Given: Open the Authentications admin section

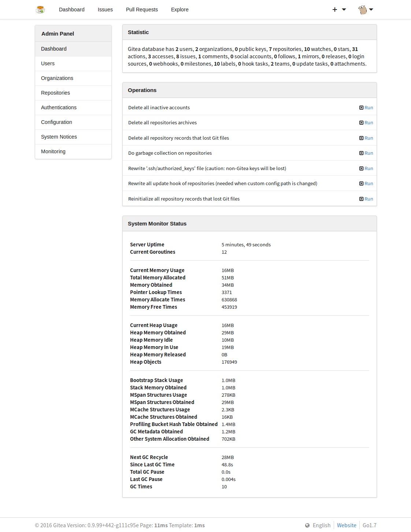Looking at the screenshot, I should [59, 107].
